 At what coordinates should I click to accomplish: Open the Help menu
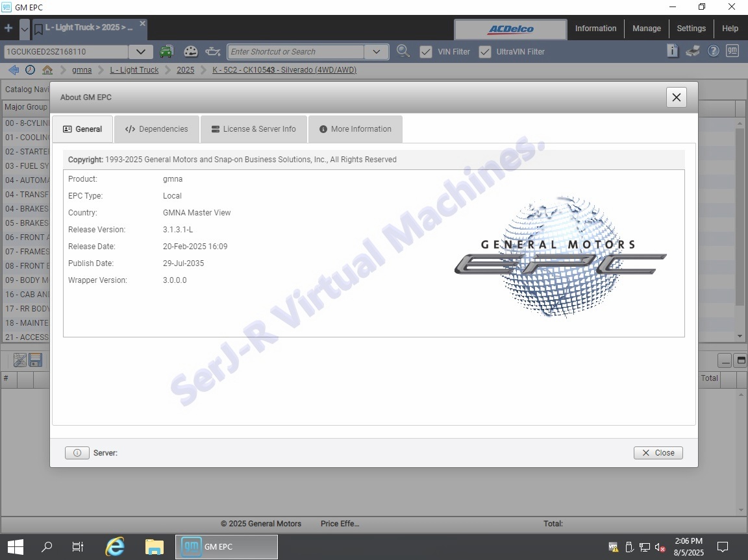729,29
